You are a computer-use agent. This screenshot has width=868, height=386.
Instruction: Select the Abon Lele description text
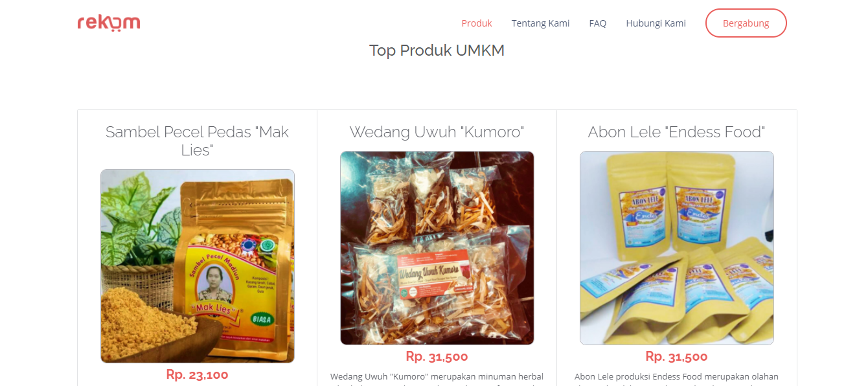tap(676, 378)
